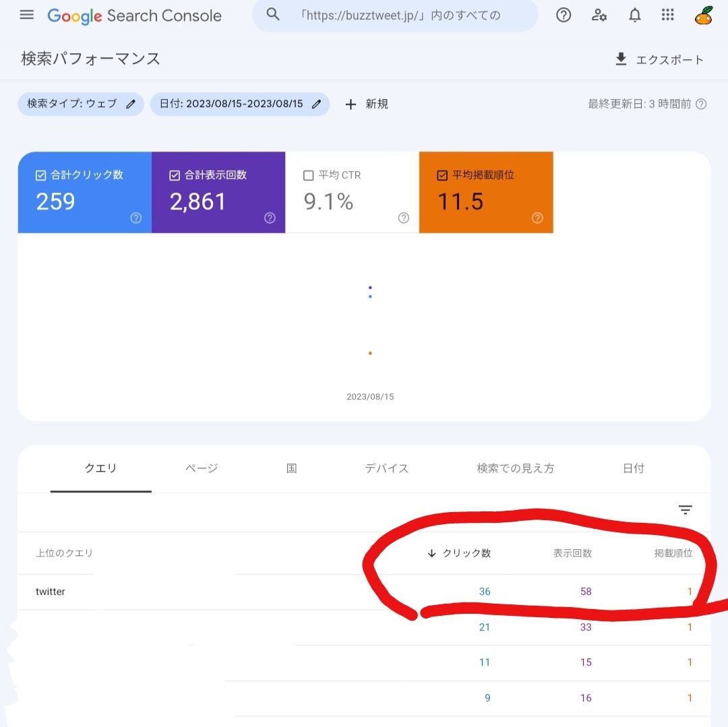Click the 33 impressions value

pyautogui.click(x=586, y=627)
